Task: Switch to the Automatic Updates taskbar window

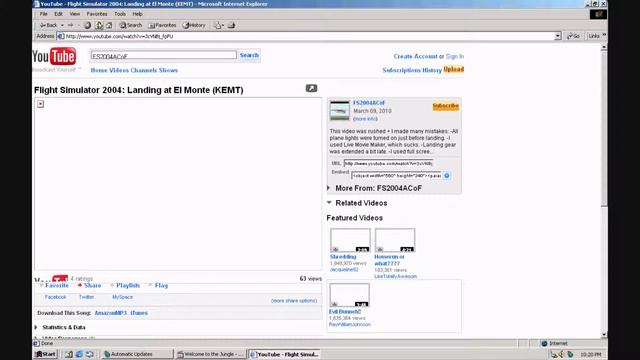Action: coord(137,354)
